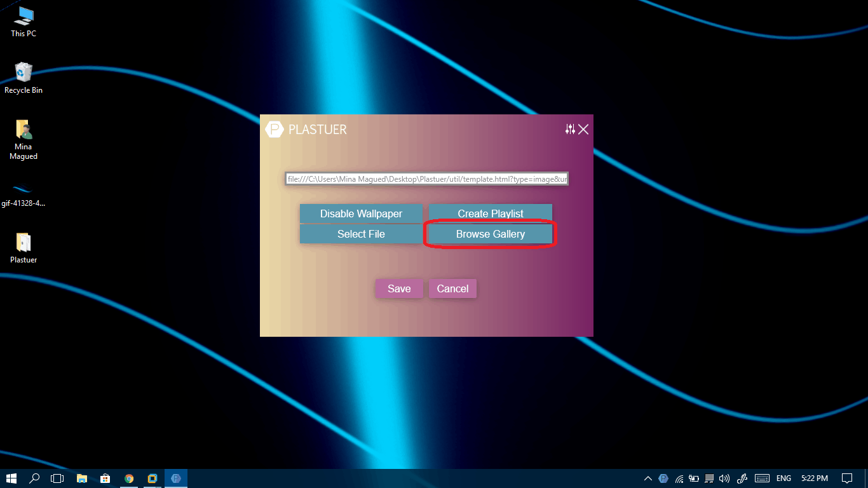Open the volume control in the tray
868x488 pixels.
tap(724, 478)
